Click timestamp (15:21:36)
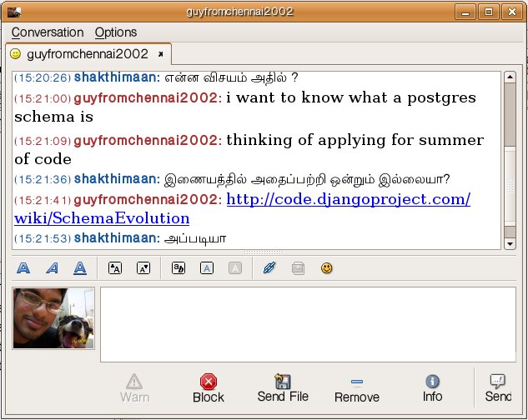This screenshot has width=528, height=420. 43,179
